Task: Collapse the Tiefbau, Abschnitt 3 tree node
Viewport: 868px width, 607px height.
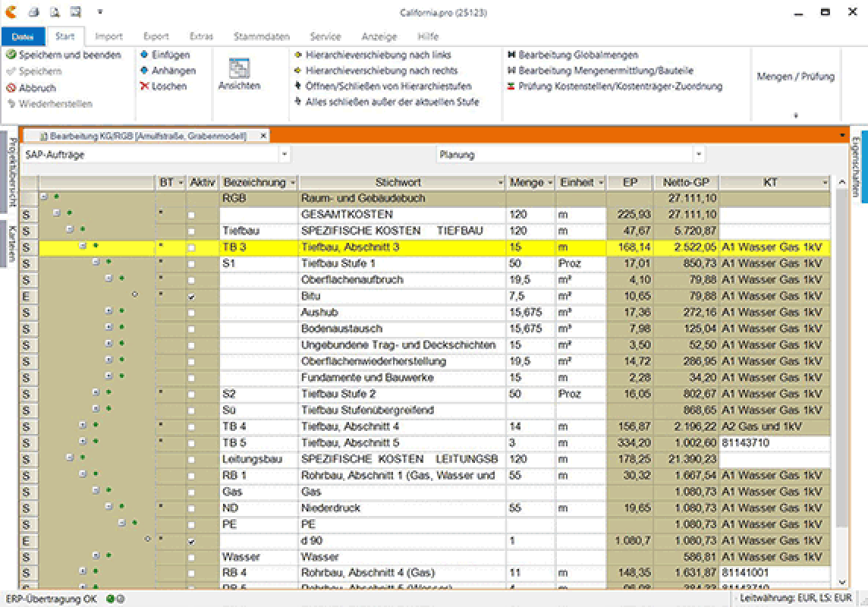Action: coord(83,245)
